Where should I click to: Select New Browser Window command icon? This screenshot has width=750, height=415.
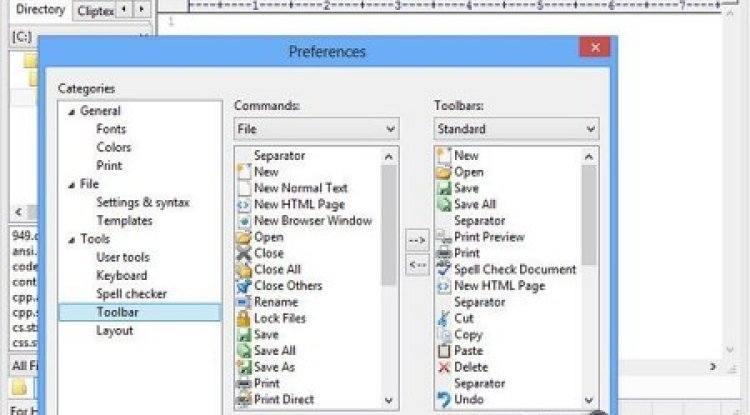243,221
